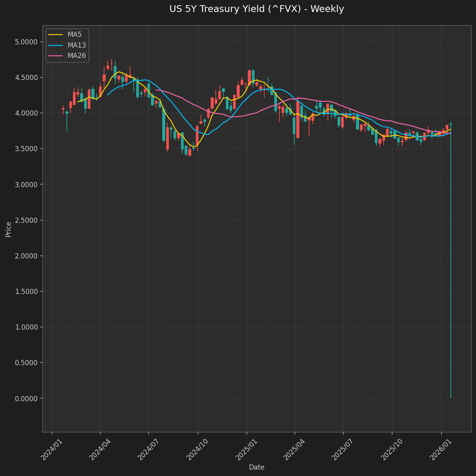Click the MA5 legend label
The width and height of the screenshot is (476, 476).
pyautogui.click(x=74, y=35)
